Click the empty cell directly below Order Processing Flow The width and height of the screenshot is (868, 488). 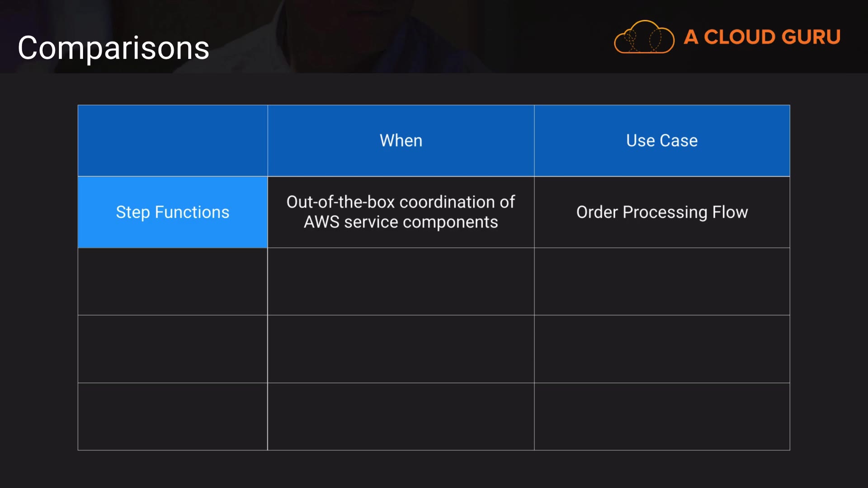(x=661, y=282)
